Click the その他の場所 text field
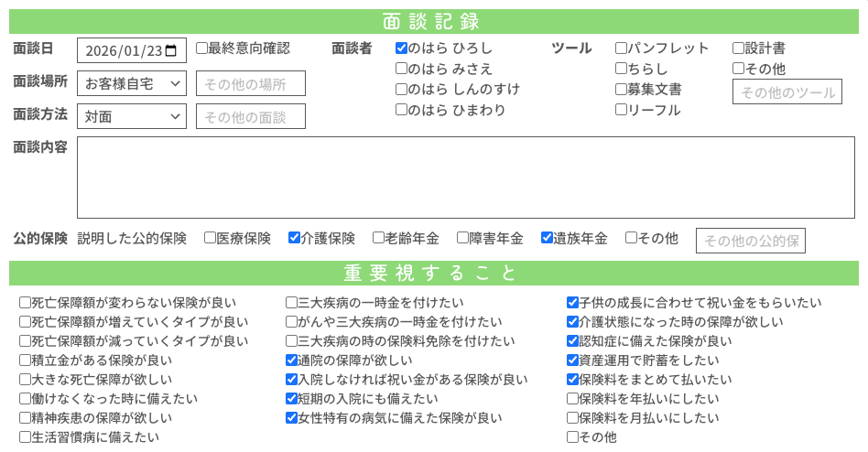This screenshot has width=868, height=452. (x=250, y=83)
